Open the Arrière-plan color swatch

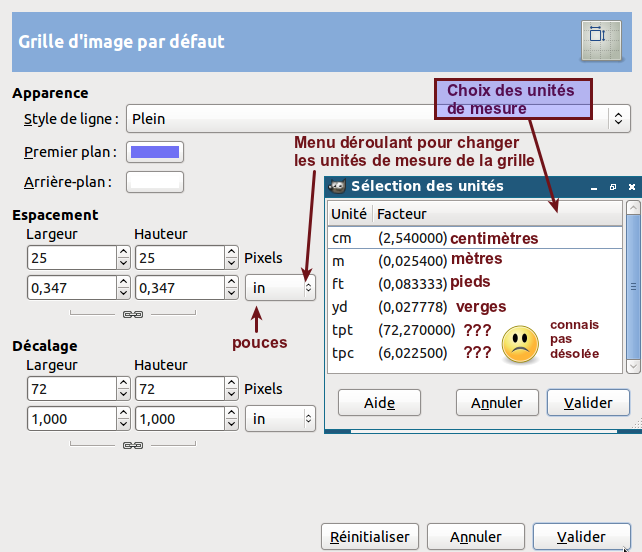tap(155, 182)
